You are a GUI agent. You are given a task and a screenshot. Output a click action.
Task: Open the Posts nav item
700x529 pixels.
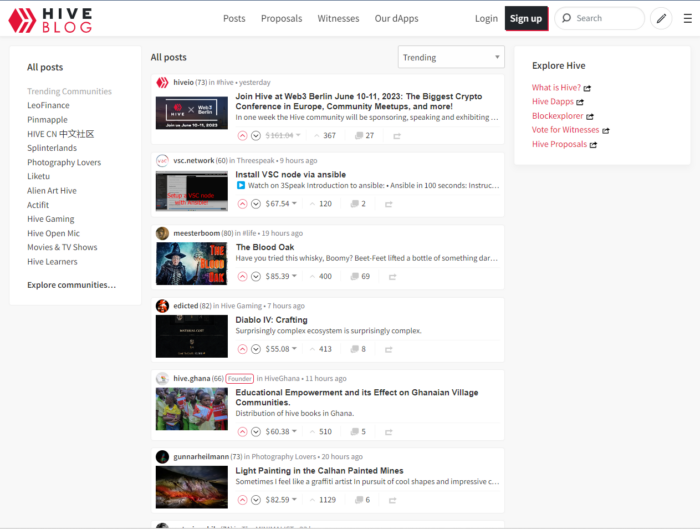pyautogui.click(x=234, y=18)
